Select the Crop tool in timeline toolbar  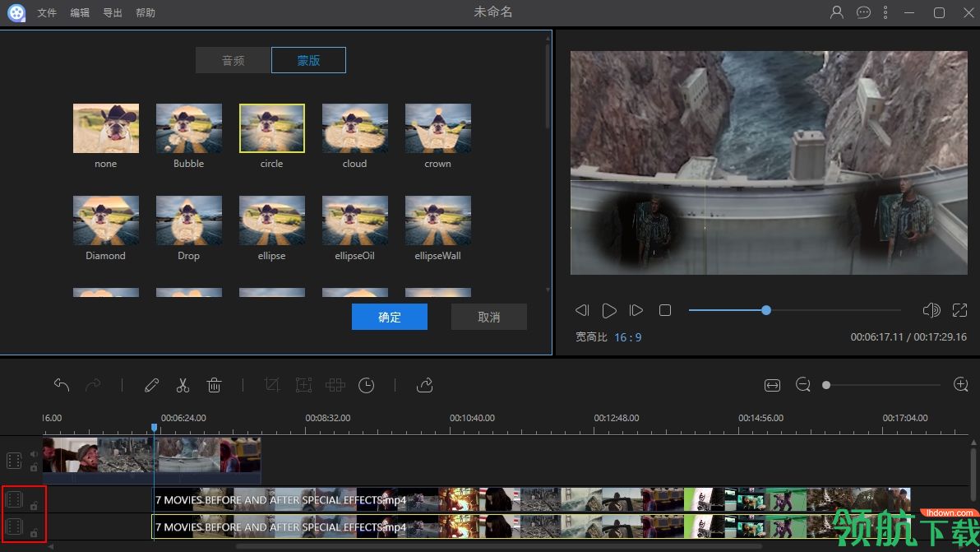(x=272, y=385)
